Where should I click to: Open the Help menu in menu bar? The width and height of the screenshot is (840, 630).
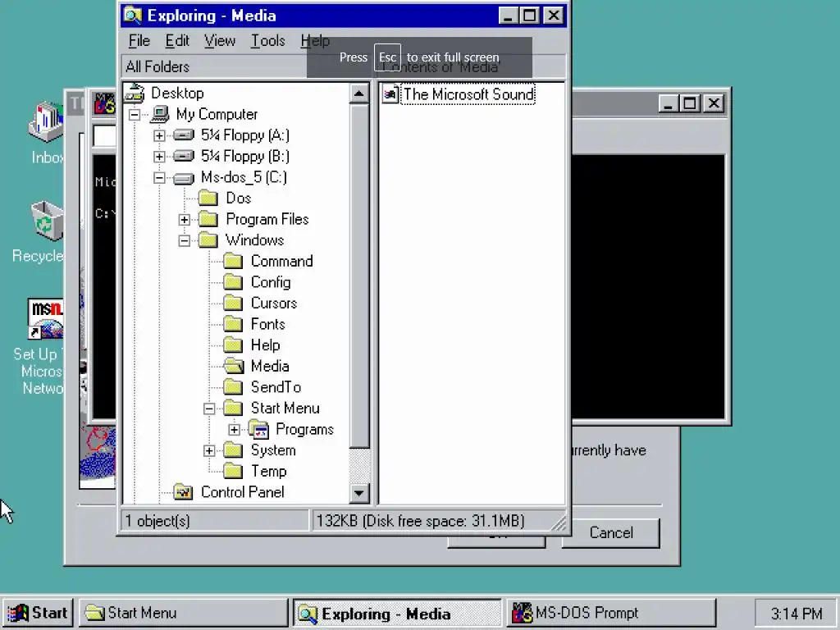pos(315,41)
